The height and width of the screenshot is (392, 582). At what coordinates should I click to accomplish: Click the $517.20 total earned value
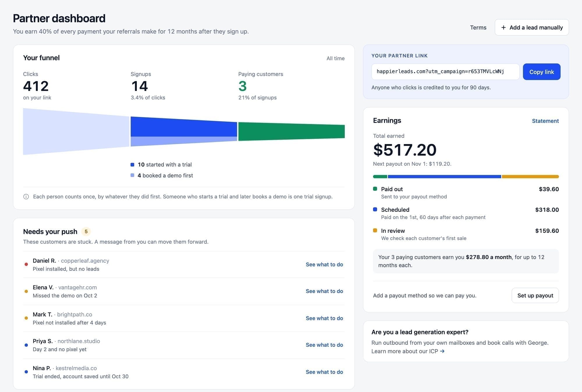(x=405, y=150)
